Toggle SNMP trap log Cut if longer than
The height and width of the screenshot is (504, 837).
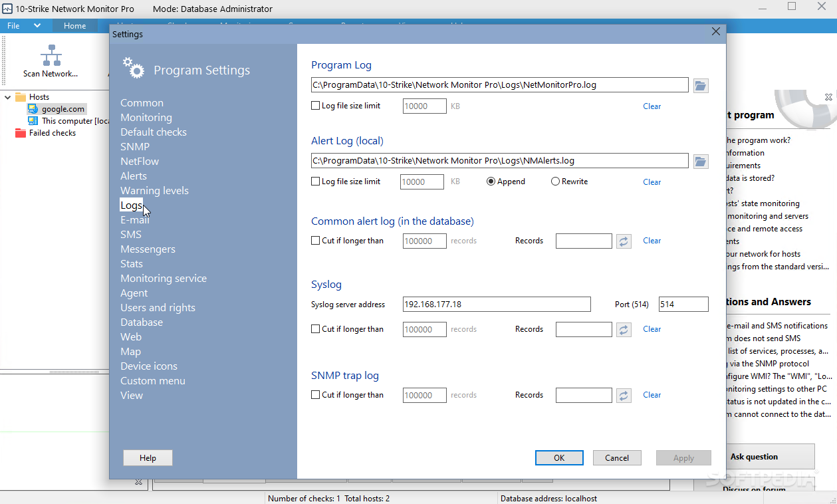click(316, 395)
